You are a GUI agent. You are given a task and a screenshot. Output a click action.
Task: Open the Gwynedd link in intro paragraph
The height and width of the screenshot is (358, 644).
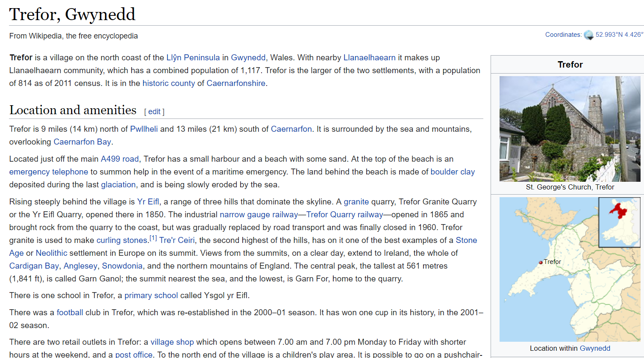pos(248,58)
